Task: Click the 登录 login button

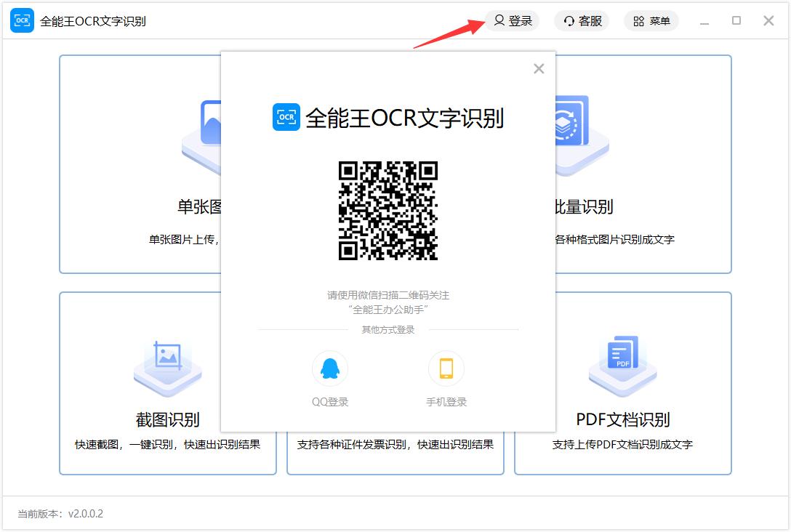Action: click(x=513, y=21)
